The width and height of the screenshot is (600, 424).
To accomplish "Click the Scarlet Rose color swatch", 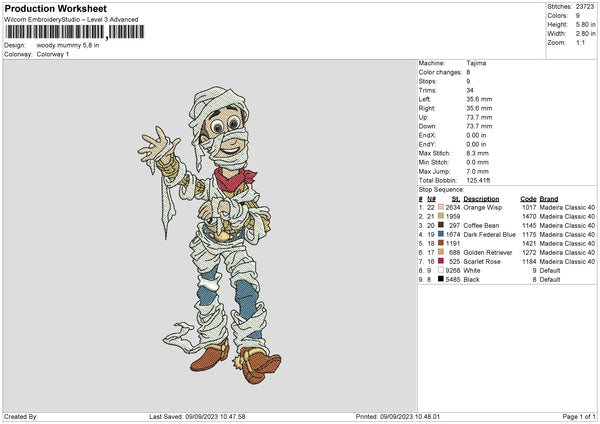I will 441,261.
